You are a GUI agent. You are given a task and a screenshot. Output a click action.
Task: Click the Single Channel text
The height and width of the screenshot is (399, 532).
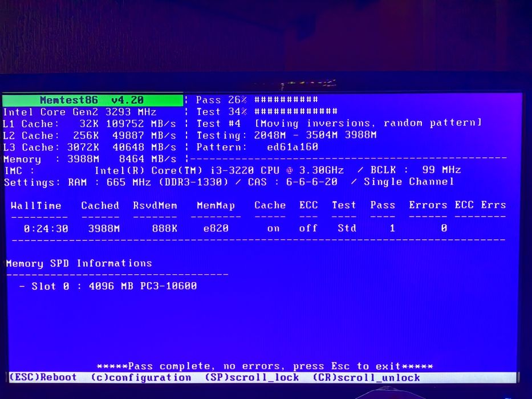point(409,182)
